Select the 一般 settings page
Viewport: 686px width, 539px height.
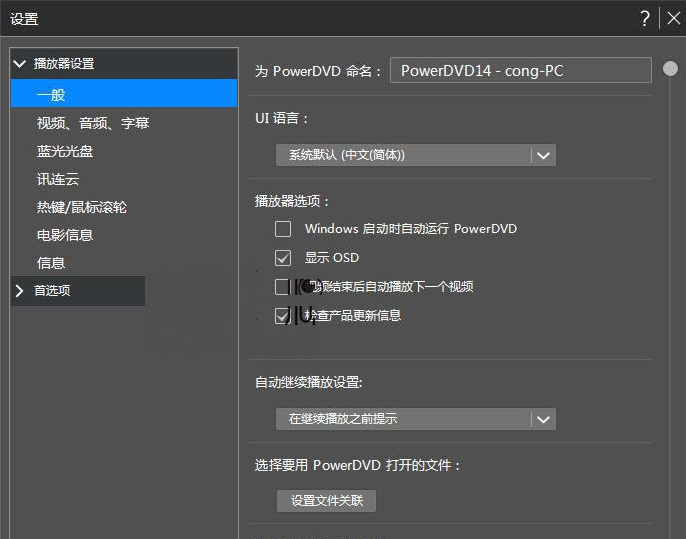[124, 94]
